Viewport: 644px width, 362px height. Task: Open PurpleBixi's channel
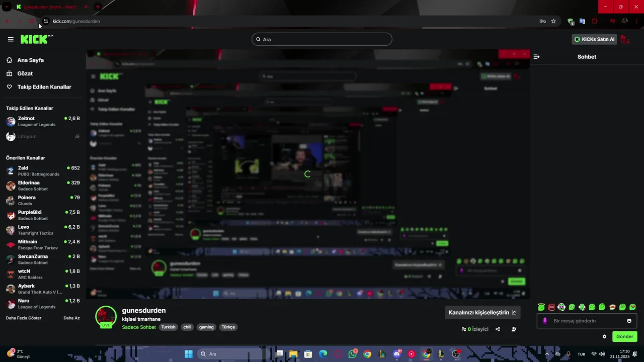(x=42, y=215)
